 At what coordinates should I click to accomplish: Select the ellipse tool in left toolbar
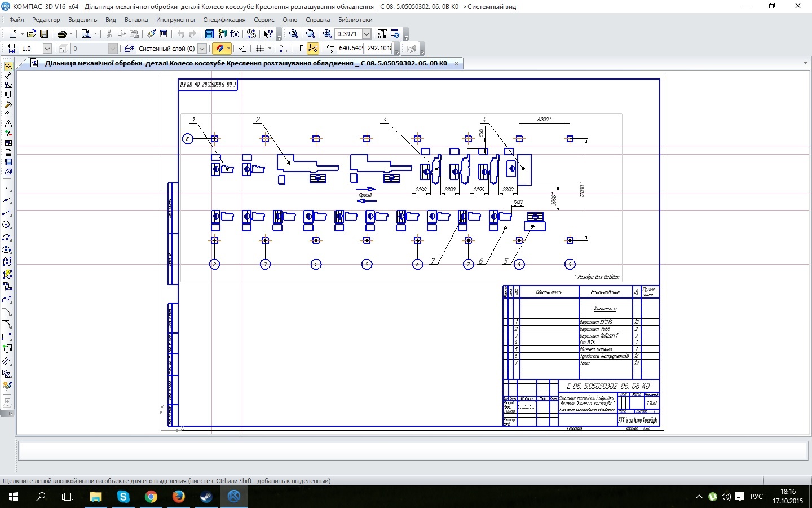click(x=7, y=249)
